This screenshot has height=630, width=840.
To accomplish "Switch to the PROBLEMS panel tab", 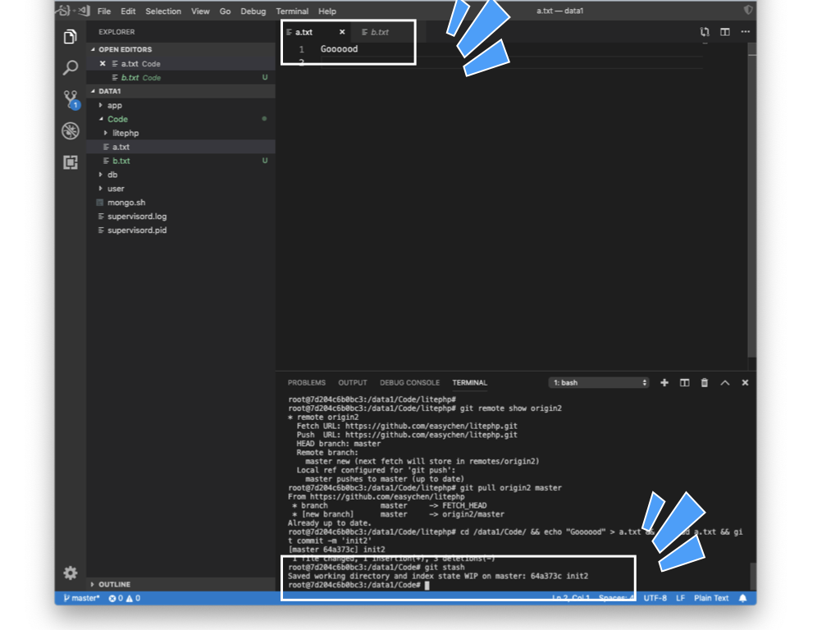I will (307, 383).
